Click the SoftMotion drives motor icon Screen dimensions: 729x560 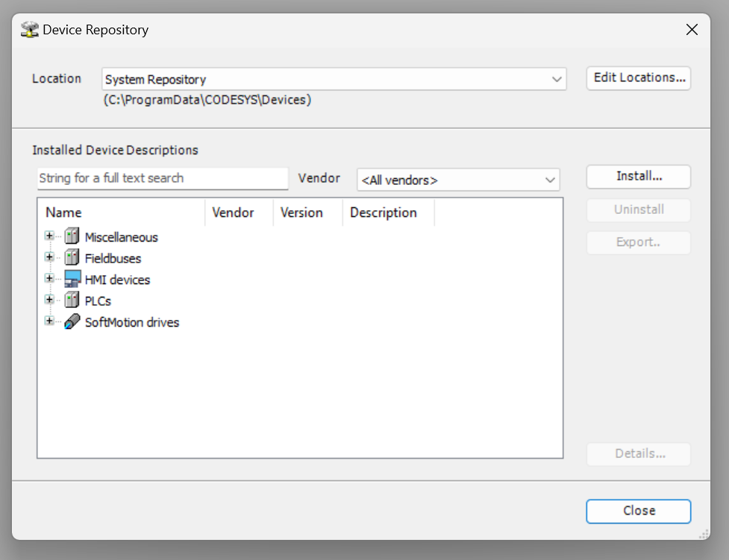pos(72,321)
